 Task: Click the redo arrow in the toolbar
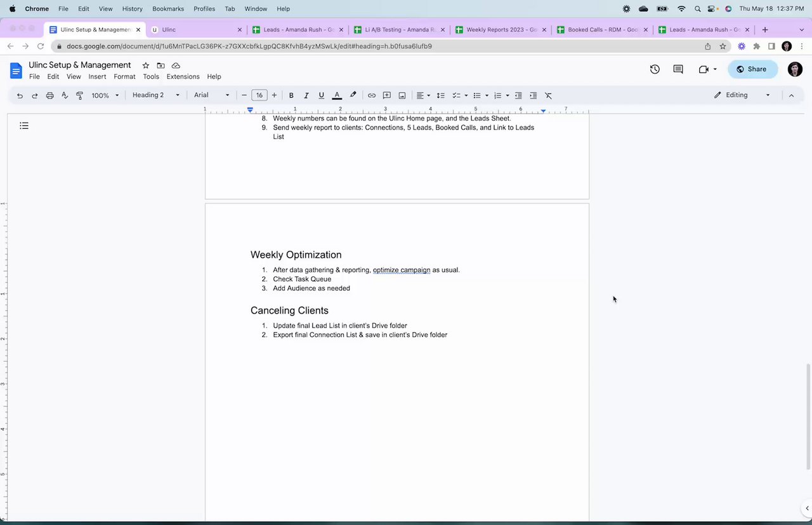tap(35, 95)
